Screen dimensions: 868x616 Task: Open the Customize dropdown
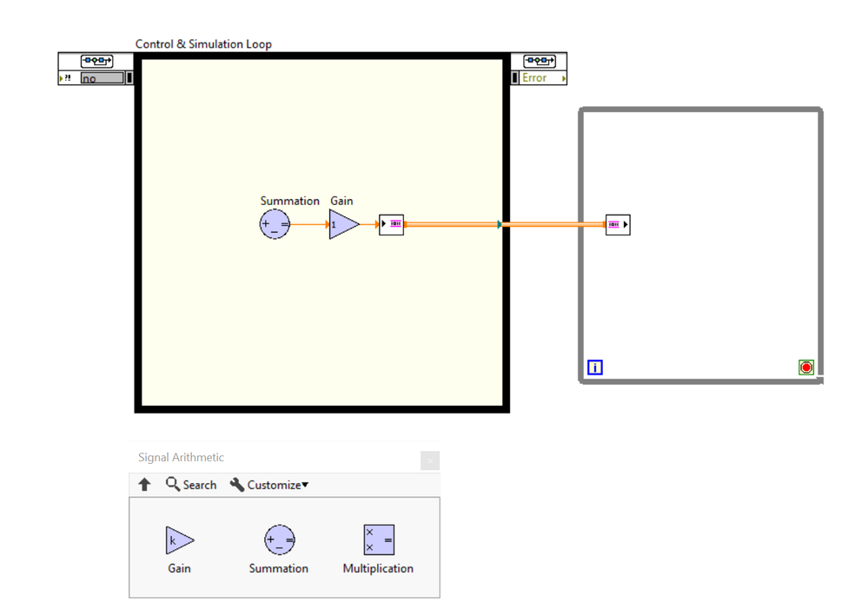point(269,485)
